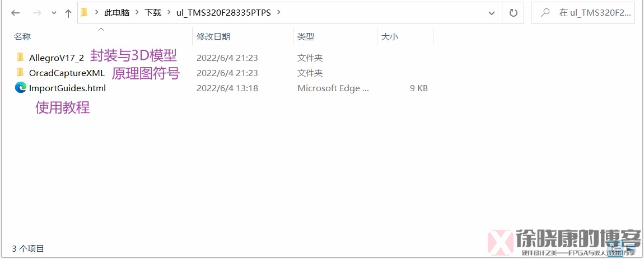Select the AllegroV17_2 folder icon
644x259 pixels.
point(20,58)
